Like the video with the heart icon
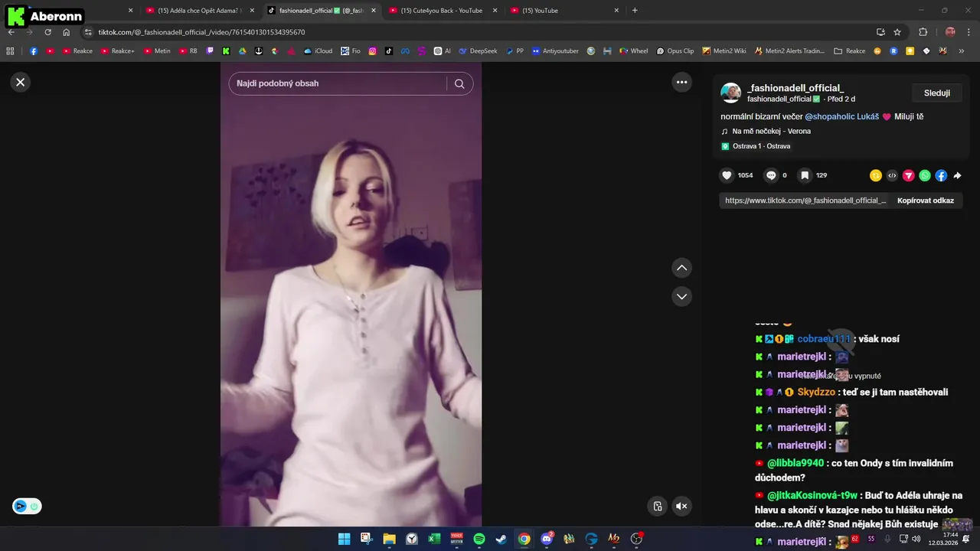Screen dimensions: 980x551 [727, 175]
